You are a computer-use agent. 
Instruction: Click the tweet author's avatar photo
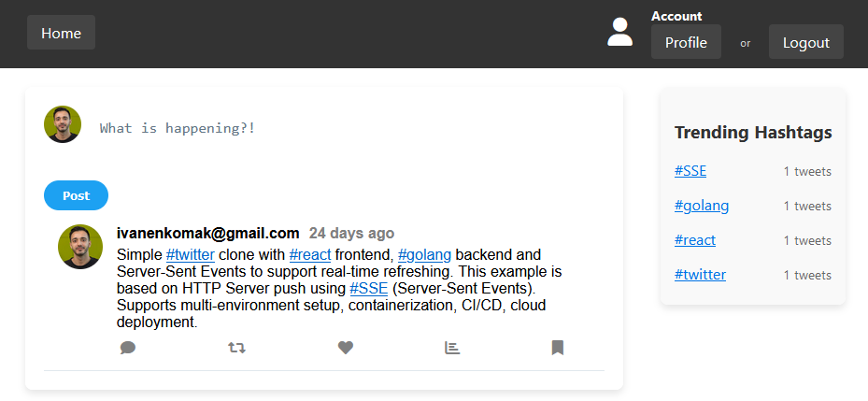point(80,247)
